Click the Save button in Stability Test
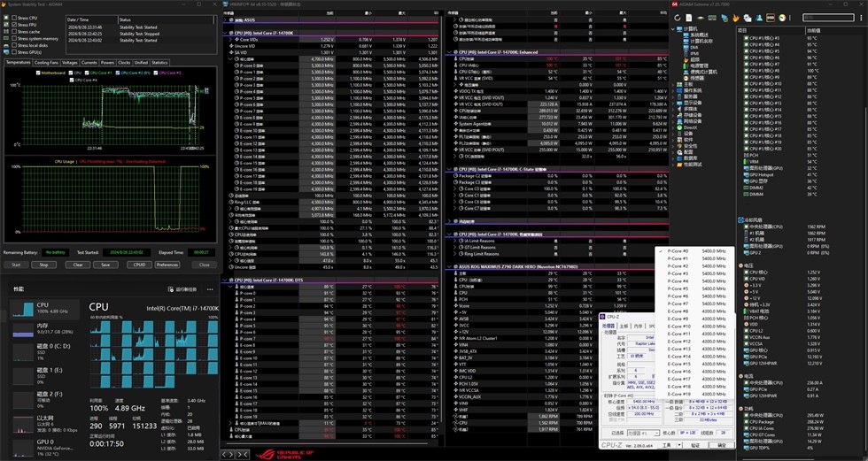The image size is (868, 461). click(x=105, y=265)
